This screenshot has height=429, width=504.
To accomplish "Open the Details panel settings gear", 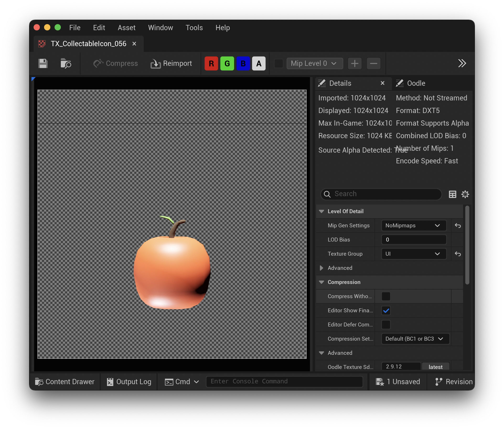I will [x=465, y=194].
